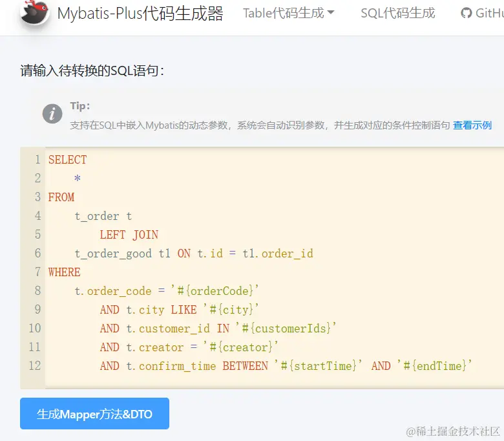Open the Mybatis-Plus代码生成器 home title
504x441 pixels.
pos(140,14)
